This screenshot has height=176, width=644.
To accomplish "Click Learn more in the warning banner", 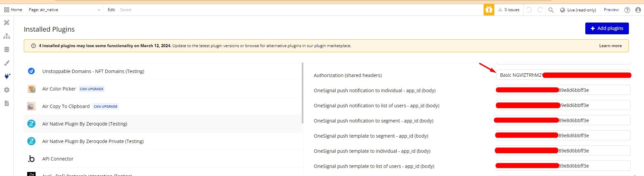I will (x=610, y=46).
